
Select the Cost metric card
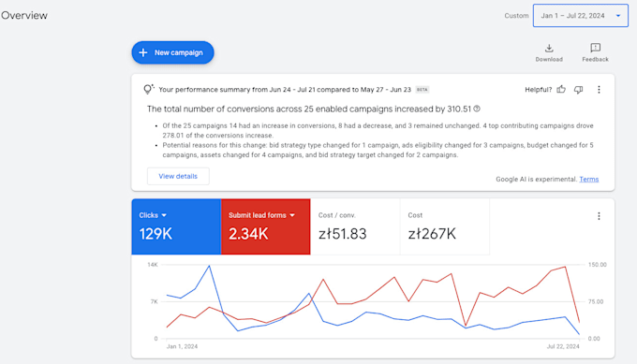pyautogui.click(x=445, y=226)
